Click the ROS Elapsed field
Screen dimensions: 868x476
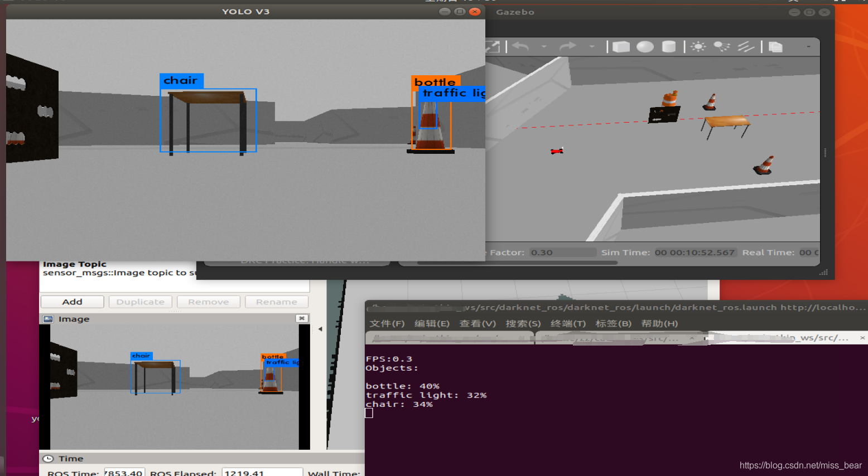click(262, 473)
